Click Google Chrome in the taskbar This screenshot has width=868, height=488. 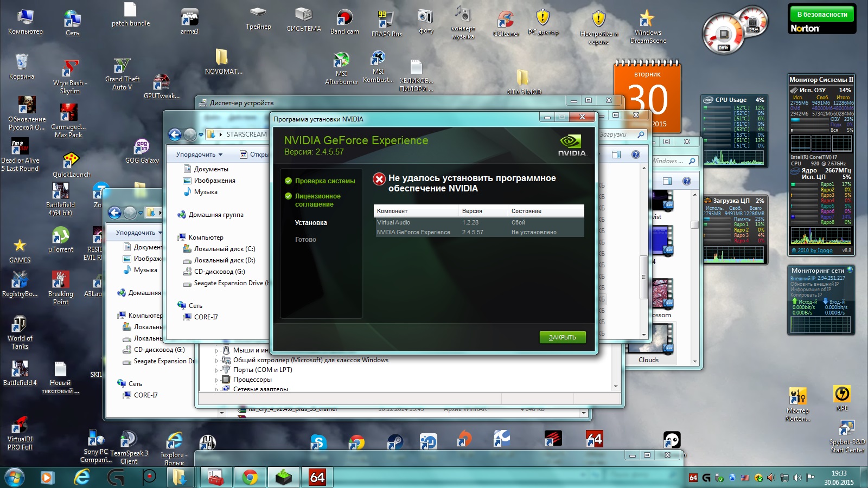click(250, 477)
